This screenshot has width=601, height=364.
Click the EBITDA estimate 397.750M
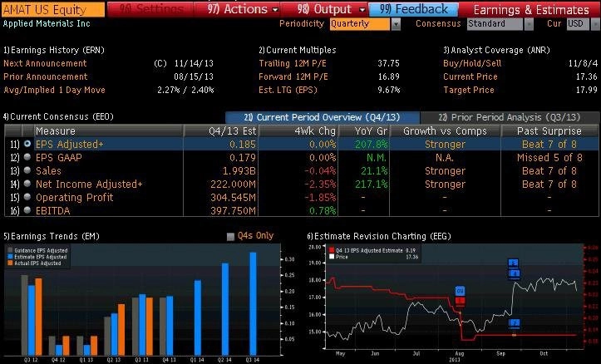[233, 211]
